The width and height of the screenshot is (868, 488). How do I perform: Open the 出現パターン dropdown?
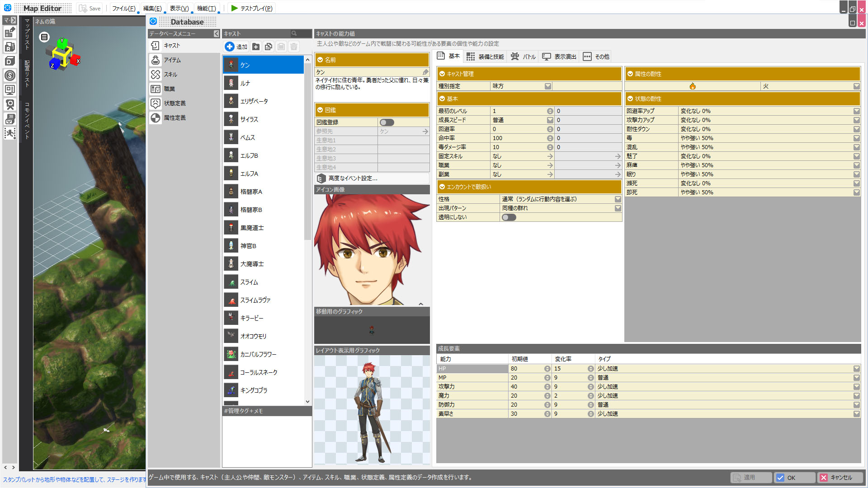click(618, 208)
